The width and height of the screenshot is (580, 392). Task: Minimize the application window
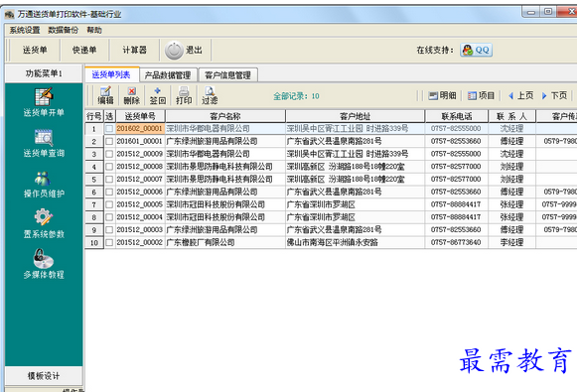[x=531, y=12]
